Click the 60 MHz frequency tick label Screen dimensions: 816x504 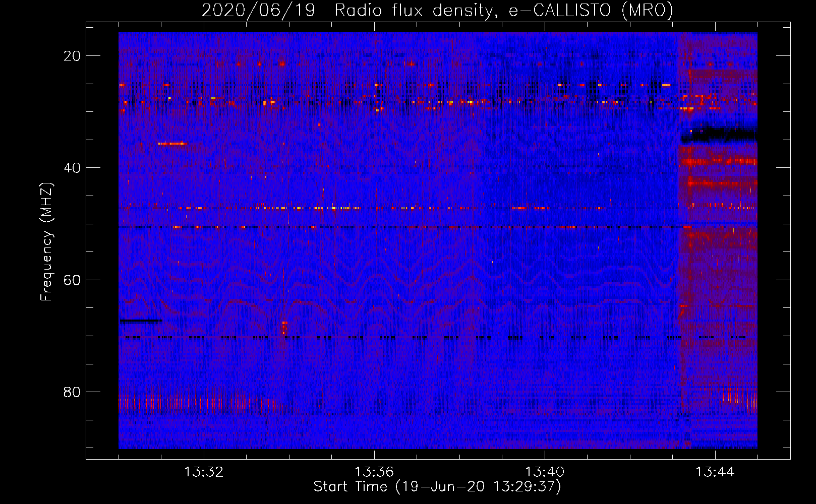tap(72, 280)
